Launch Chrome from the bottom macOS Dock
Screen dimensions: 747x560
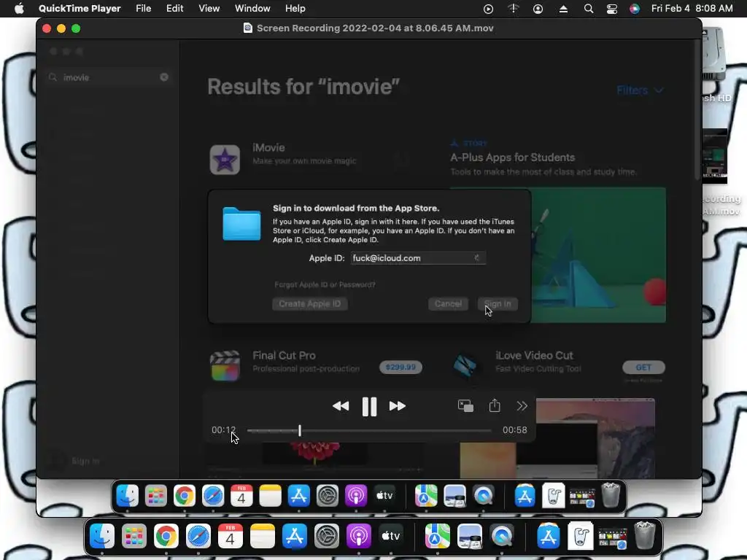166,536
